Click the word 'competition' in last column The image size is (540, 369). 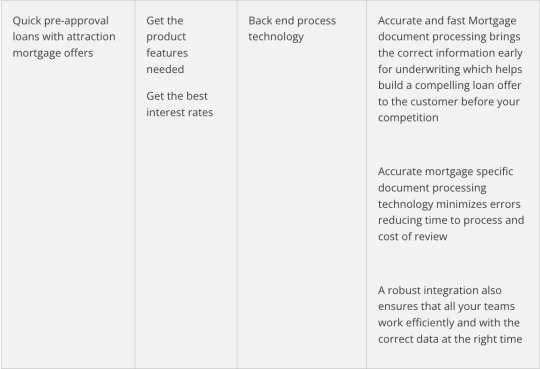[x=408, y=117]
